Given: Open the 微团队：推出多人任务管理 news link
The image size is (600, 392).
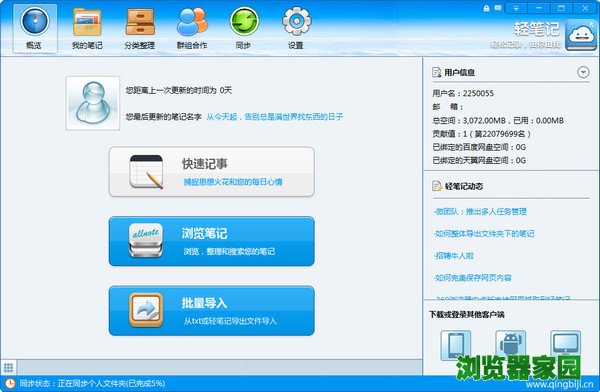Looking at the screenshot, I should pos(480,211).
